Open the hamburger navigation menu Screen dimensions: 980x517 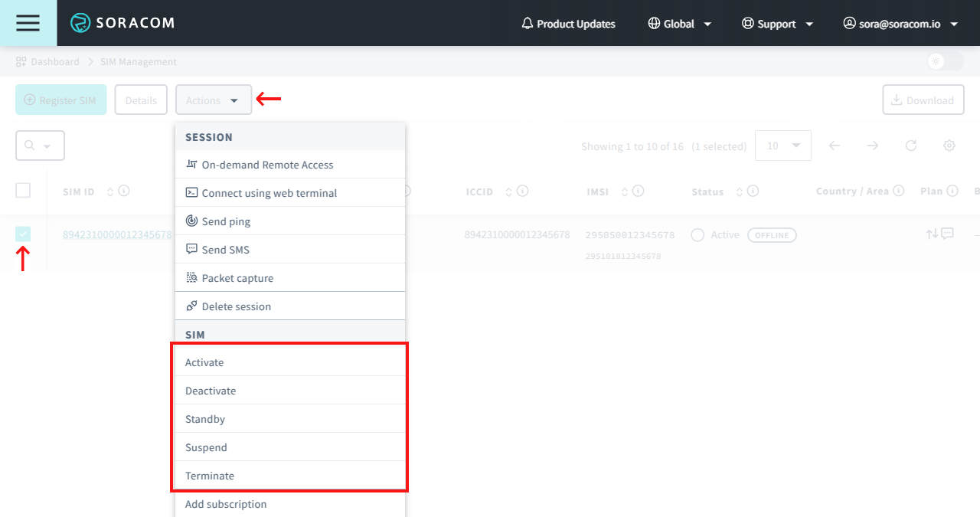click(x=28, y=23)
